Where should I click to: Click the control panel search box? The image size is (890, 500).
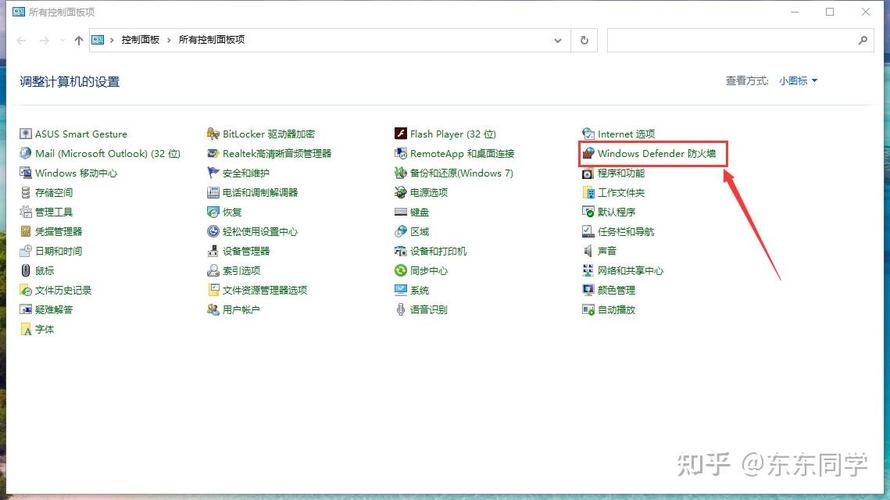pos(741,40)
